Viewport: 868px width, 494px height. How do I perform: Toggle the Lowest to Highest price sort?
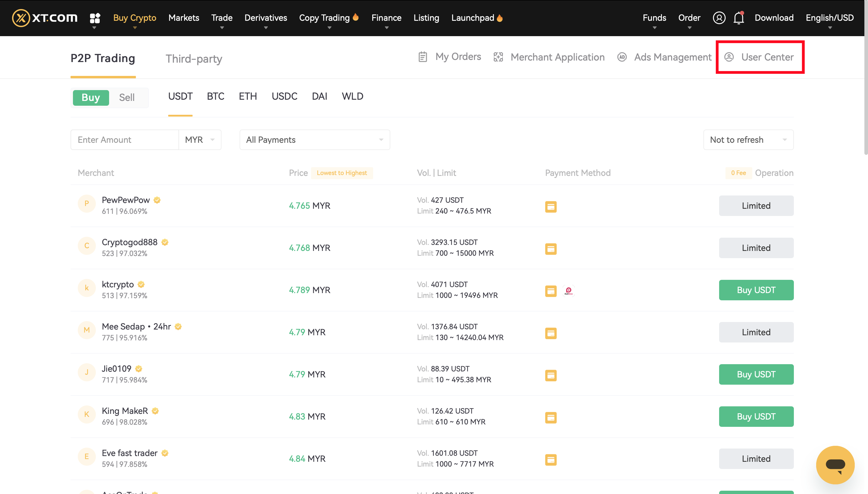pyautogui.click(x=341, y=173)
